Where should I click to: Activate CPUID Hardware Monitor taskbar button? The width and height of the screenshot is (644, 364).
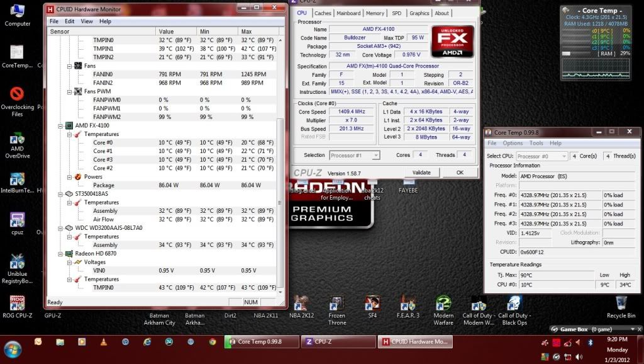pyautogui.click(x=415, y=342)
